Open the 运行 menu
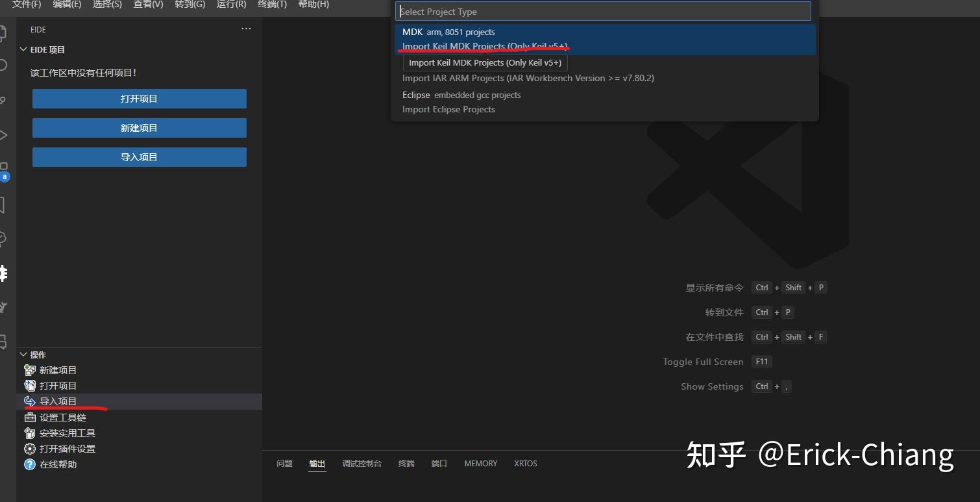Image resolution: width=980 pixels, height=502 pixels. 230,5
